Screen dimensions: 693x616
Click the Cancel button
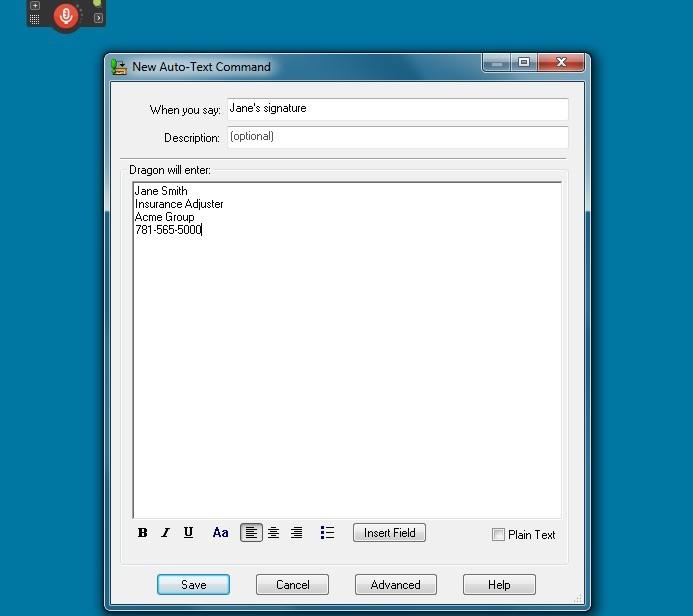tap(293, 585)
